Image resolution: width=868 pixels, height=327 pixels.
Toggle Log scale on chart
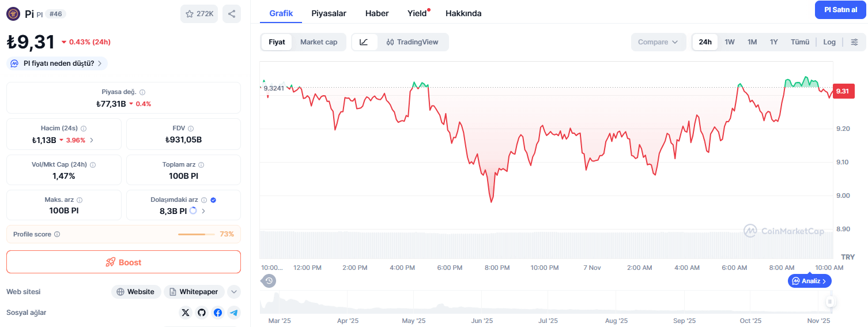[x=829, y=42]
